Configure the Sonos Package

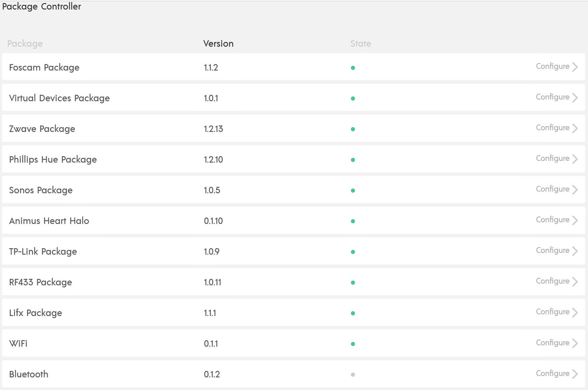point(553,189)
